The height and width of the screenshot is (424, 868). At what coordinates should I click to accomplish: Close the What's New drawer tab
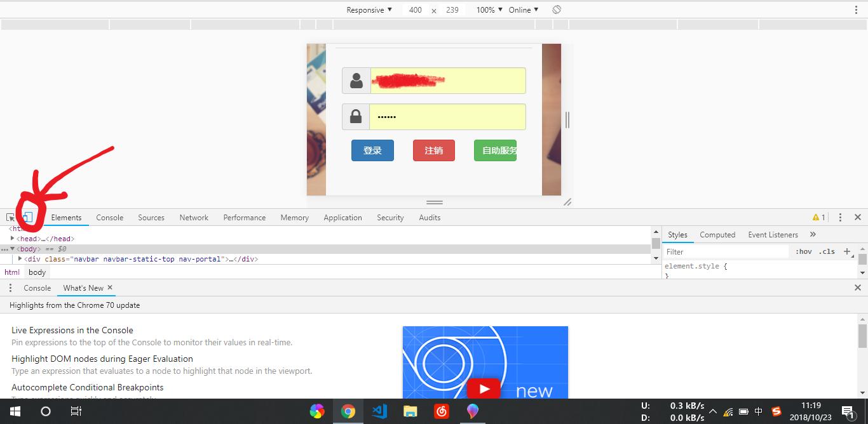coord(110,288)
